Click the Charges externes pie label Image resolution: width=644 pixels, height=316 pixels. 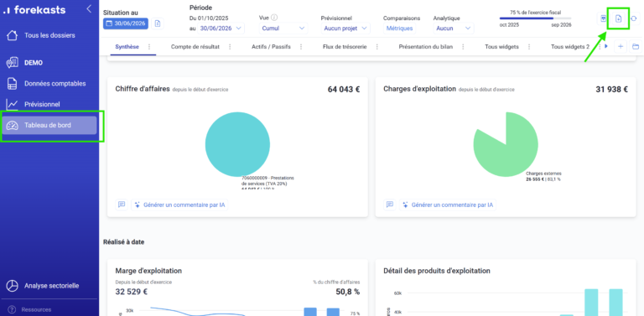coord(543,177)
